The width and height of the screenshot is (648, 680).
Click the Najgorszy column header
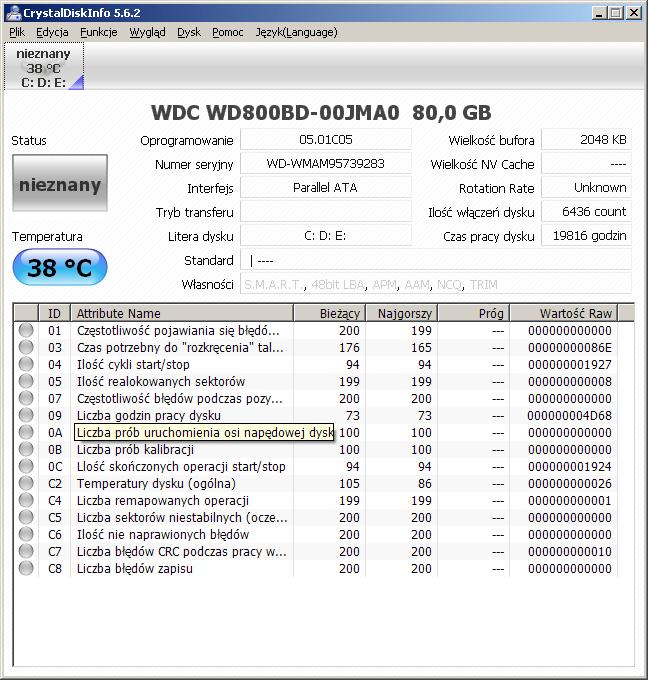[x=402, y=313]
